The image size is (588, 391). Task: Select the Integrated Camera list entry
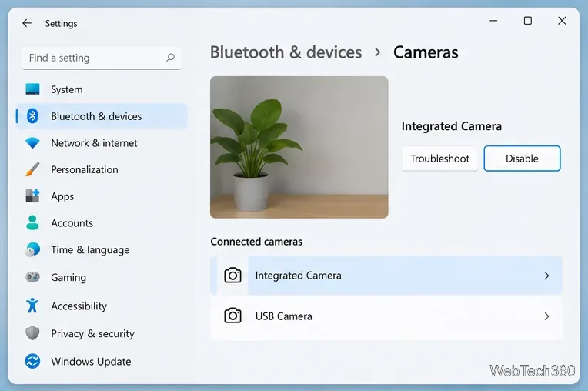[x=386, y=276]
